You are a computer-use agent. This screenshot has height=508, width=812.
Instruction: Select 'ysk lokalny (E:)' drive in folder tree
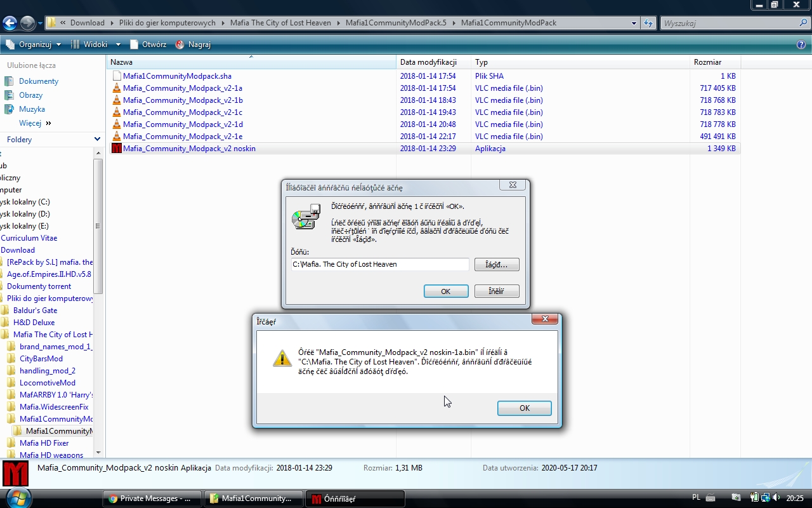pyautogui.click(x=25, y=226)
